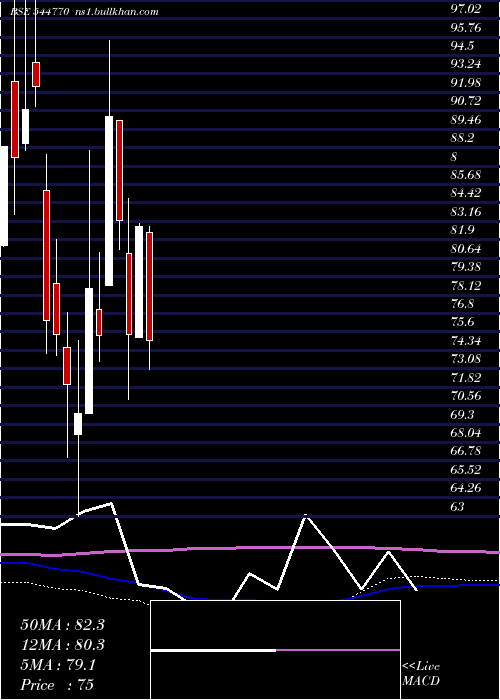Click the 50MA : 82.3 readout
Viewport: 500px width, 700px height.
(62, 625)
